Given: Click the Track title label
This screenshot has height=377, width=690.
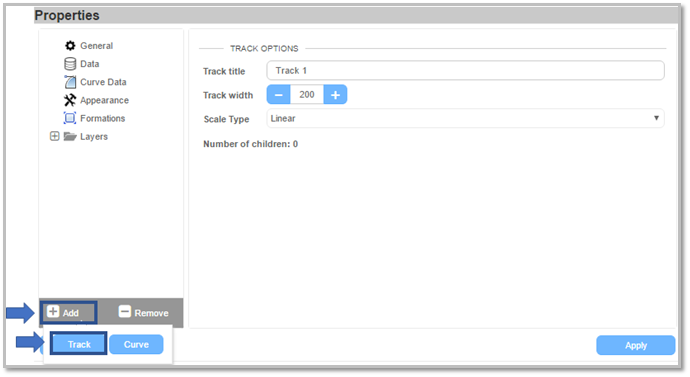Looking at the screenshot, I should point(224,71).
